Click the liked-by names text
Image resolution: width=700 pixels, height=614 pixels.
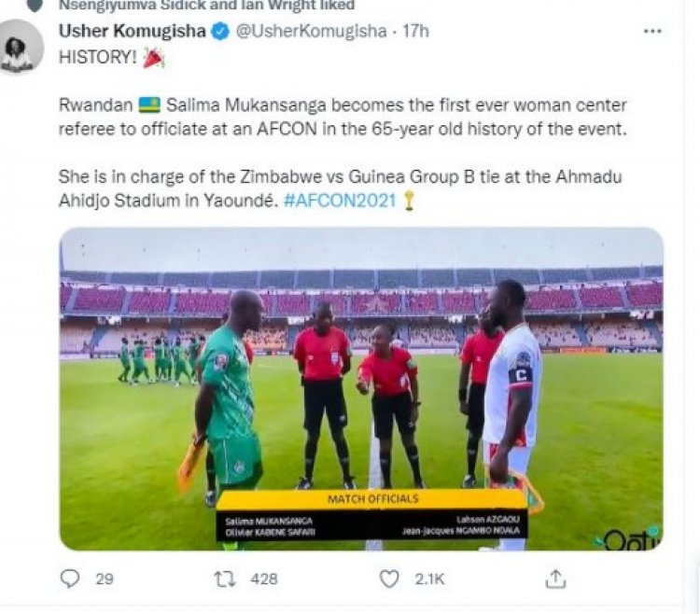[x=206, y=6]
